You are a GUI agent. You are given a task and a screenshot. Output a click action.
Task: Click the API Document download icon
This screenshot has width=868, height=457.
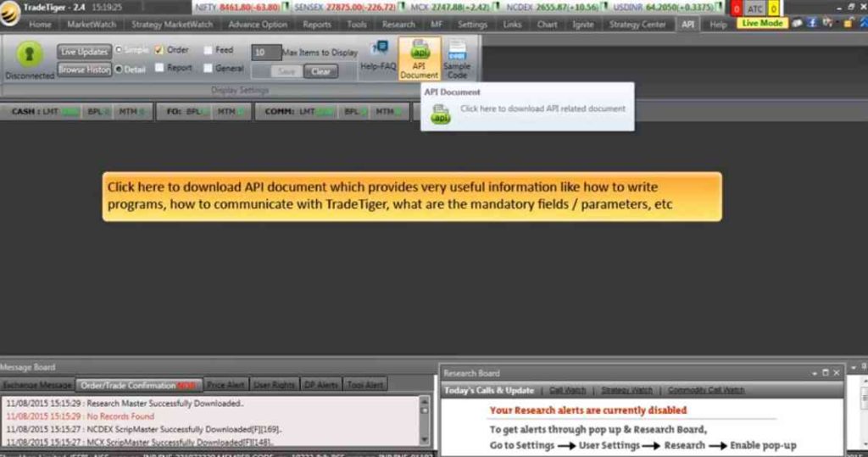(x=420, y=53)
